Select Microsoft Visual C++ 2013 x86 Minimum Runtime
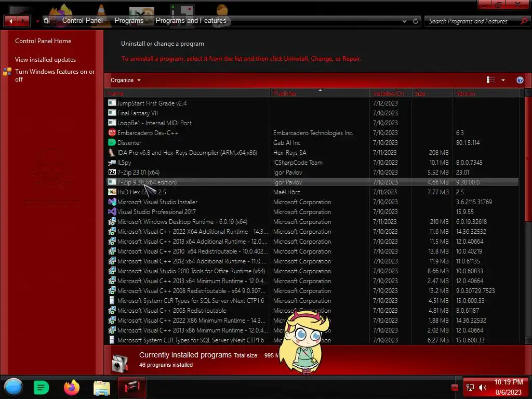 click(x=312, y=330)
